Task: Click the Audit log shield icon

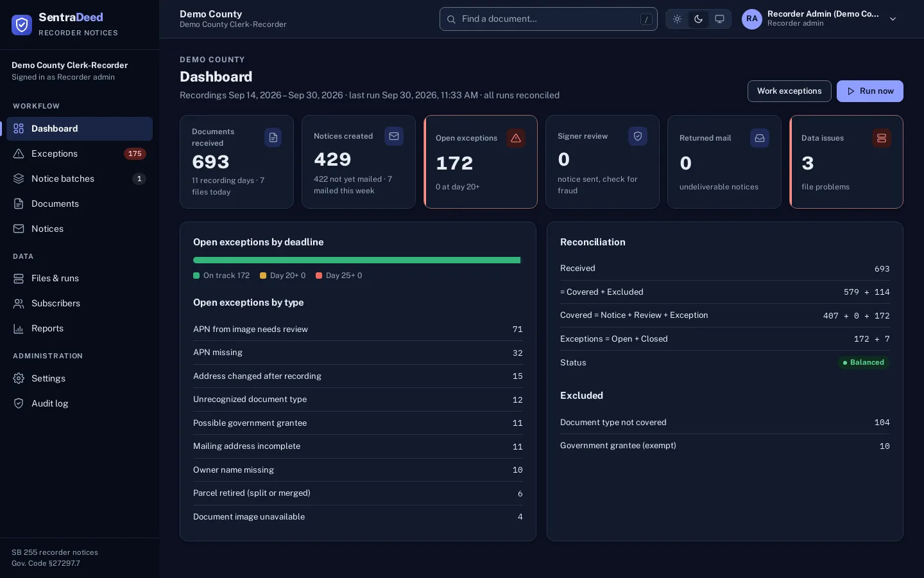Action: coord(19,403)
